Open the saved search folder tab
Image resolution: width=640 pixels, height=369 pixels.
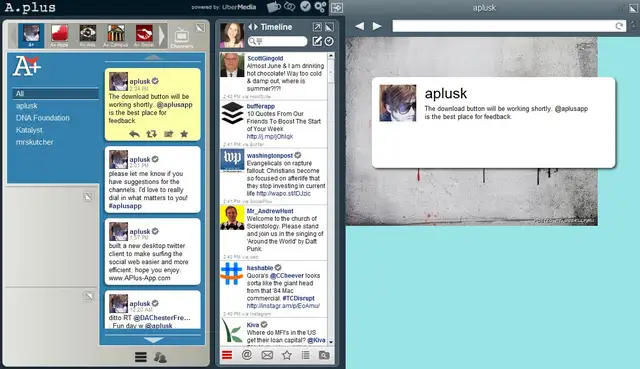click(x=324, y=355)
